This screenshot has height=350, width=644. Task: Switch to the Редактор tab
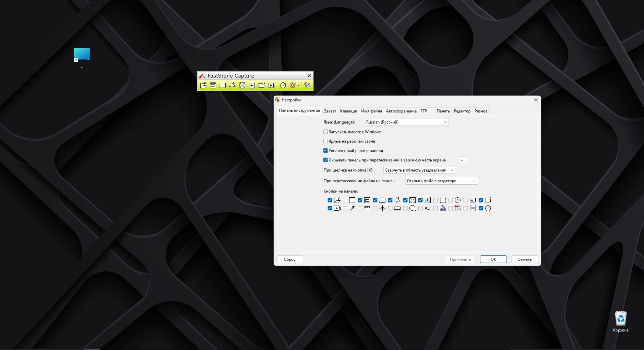(x=462, y=111)
